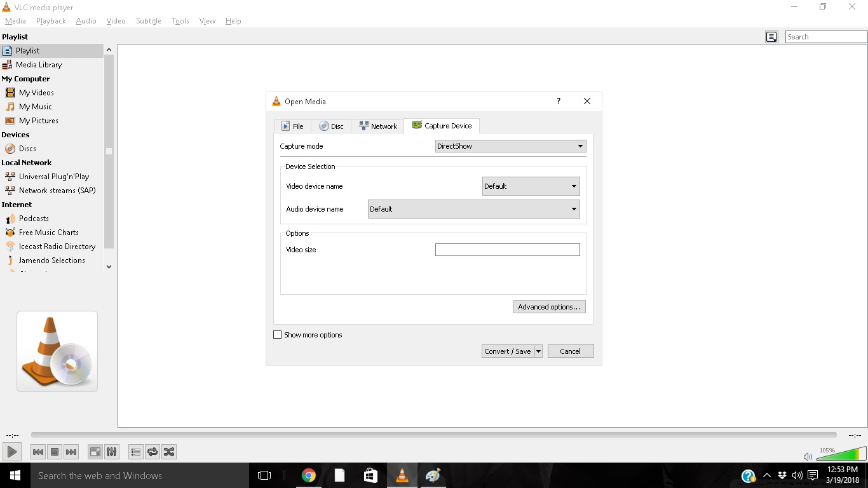
Task: Click the taskbar Search the web box
Action: pos(140,475)
